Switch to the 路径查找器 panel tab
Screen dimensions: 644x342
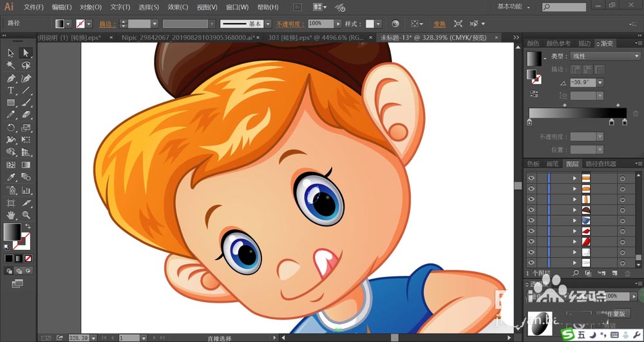pos(601,164)
